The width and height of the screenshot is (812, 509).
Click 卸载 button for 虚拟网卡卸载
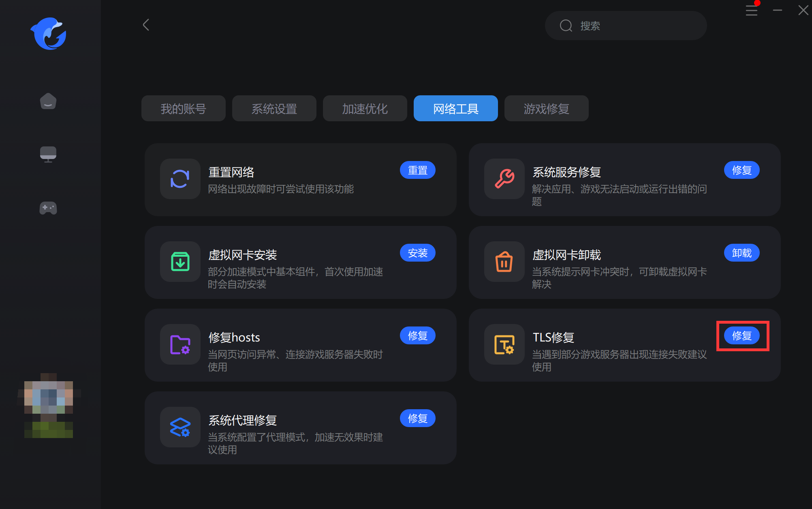[742, 253]
